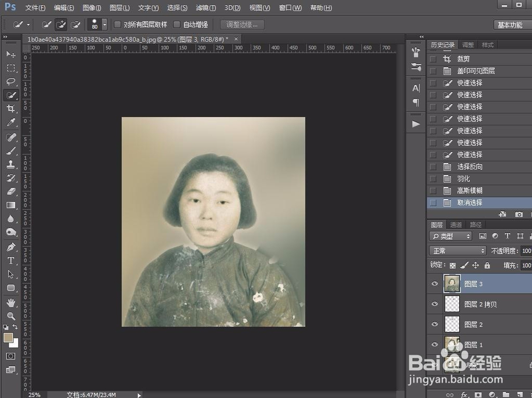Select the Gradient tool
The image size is (532, 398).
11,205
